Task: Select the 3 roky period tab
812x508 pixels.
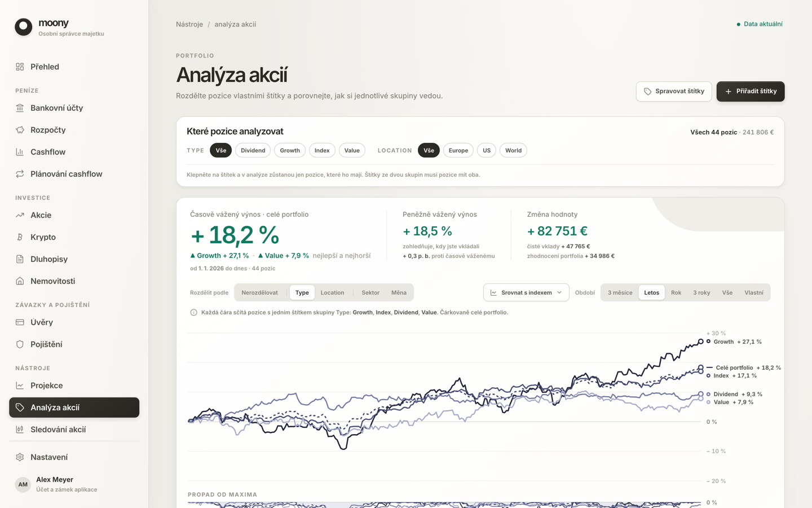Action: pyautogui.click(x=701, y=292)
